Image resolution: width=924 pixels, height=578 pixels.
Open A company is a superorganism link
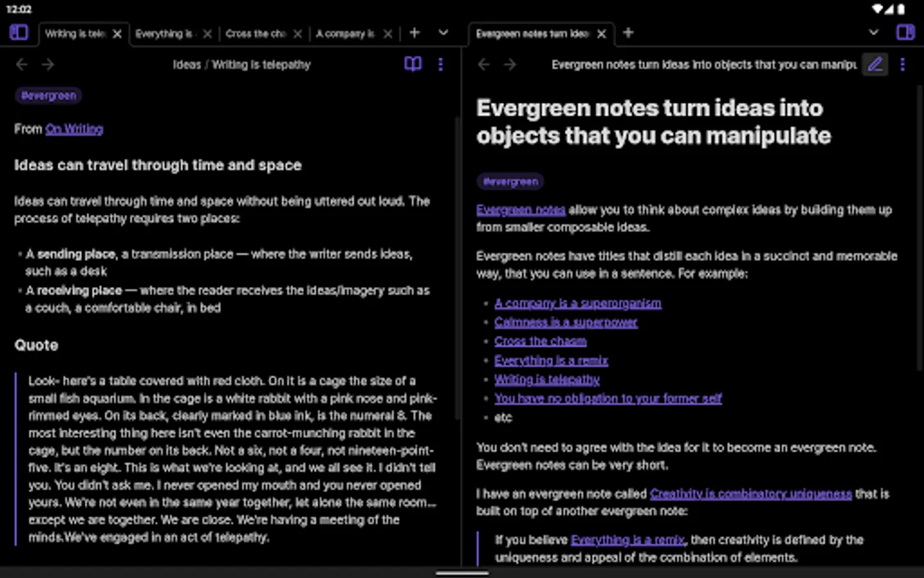click(x=577, y=303)
